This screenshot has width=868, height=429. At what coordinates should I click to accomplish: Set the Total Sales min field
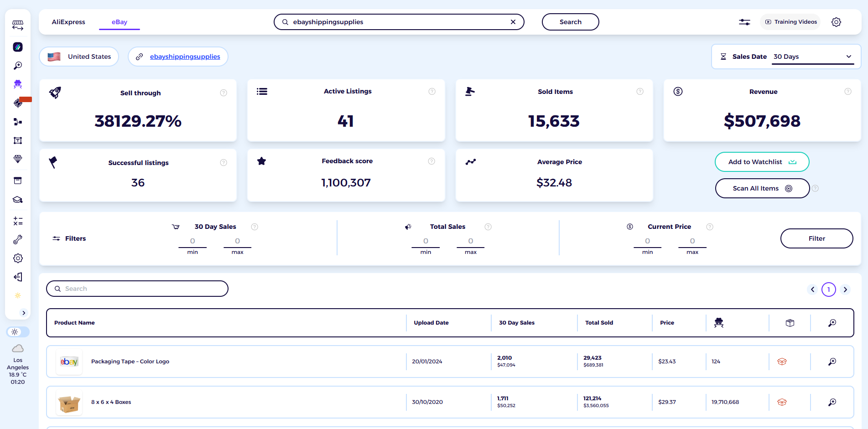426,241
